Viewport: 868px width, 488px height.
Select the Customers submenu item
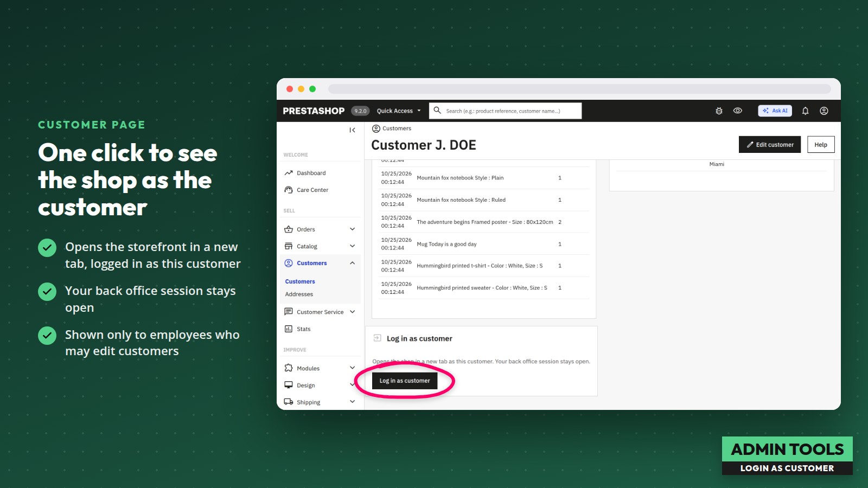pyautogui.click(x=300, y=281)
